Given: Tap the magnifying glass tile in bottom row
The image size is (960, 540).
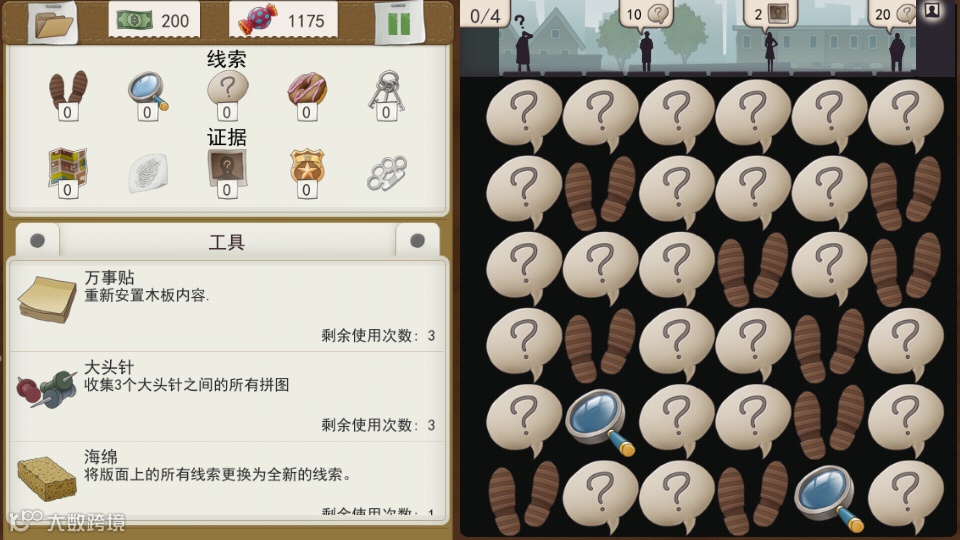Looking at the screenshot, I should (829, 498).
